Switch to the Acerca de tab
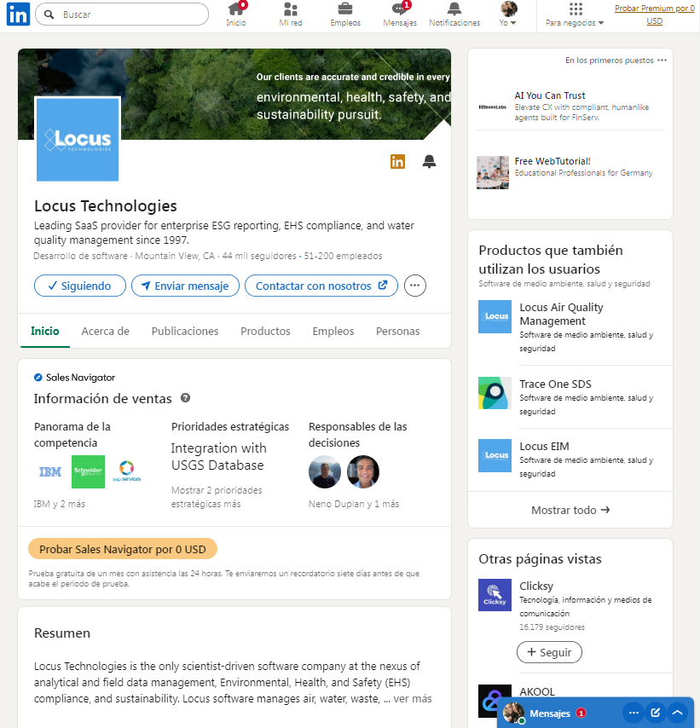 pos(106,331)
